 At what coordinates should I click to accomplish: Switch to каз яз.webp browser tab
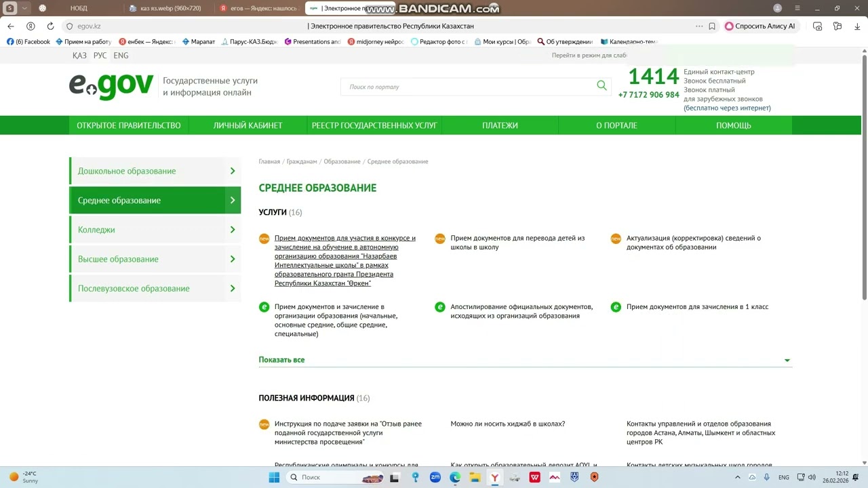170,8
